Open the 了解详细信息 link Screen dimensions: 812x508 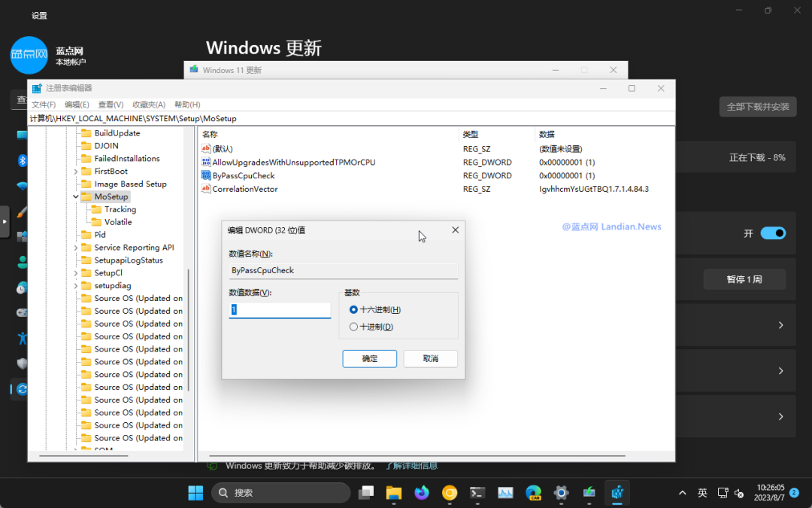point(412,466)
